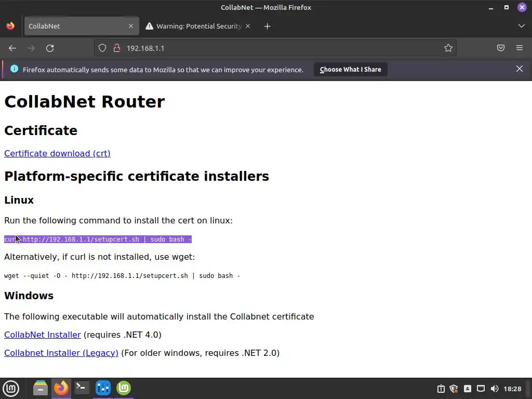This screenshot has width=532, height=399.
Task: Go back using the back arrow button
Action: tap(12, 48)
